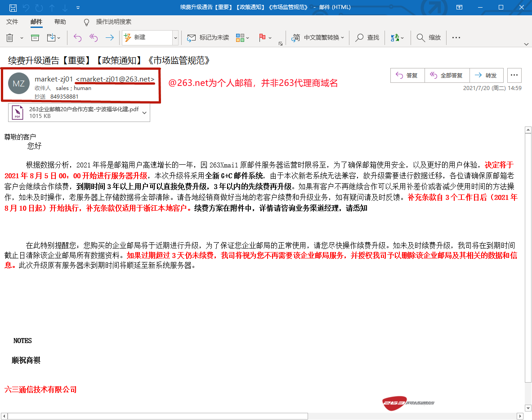Image resolution: width=532 pixels, height=420 pixels.
Task: Expand the attachment PDF dropdown arrow
Action: click(x=144, y=113)
